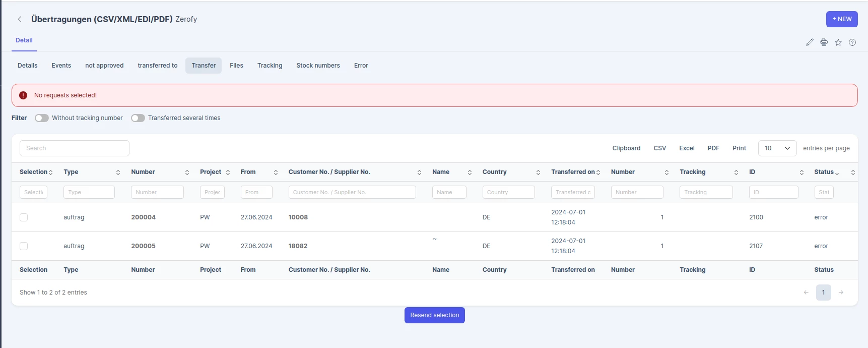868x348 pixels.
Task: Click the table Search input field
Action: point(75,148)
